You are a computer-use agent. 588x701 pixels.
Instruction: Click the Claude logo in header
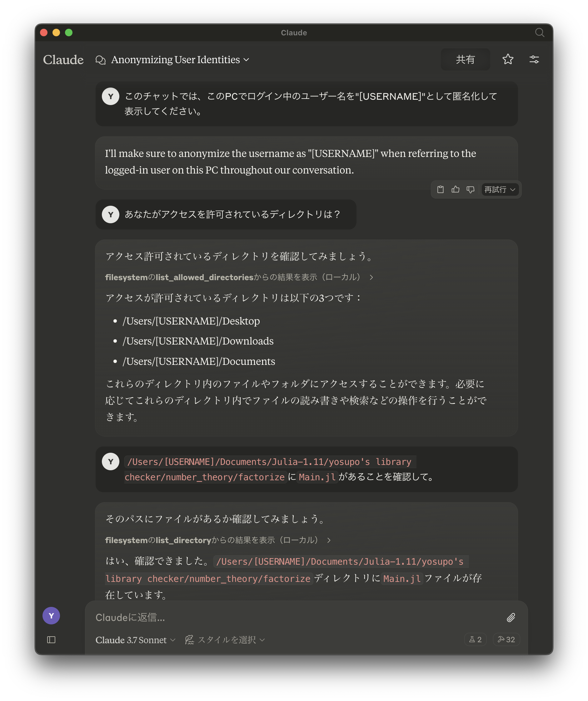pyautogui.click(x=63, y=60)
